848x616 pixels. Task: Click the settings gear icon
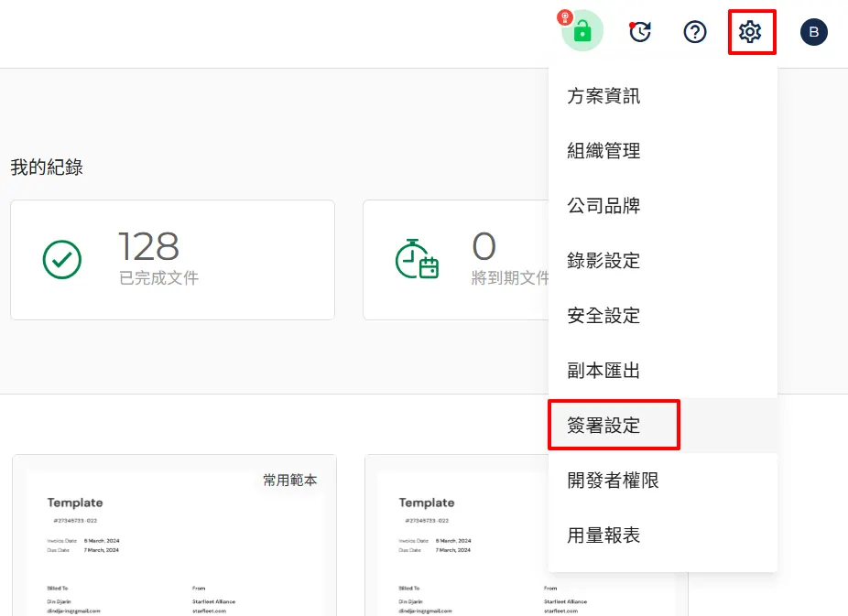click(751, 32)
